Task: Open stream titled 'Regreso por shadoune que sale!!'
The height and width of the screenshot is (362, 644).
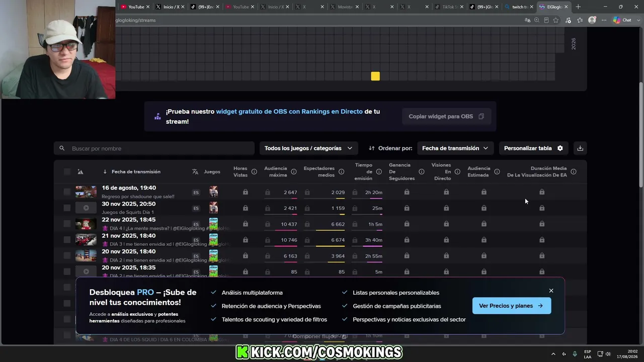Action: [x=138, y=197]
